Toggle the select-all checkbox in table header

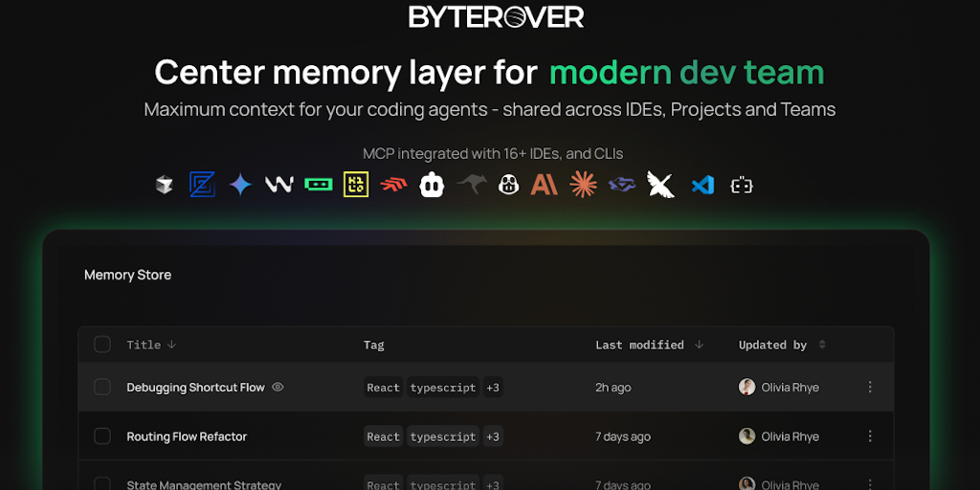(x=101, y=345)
